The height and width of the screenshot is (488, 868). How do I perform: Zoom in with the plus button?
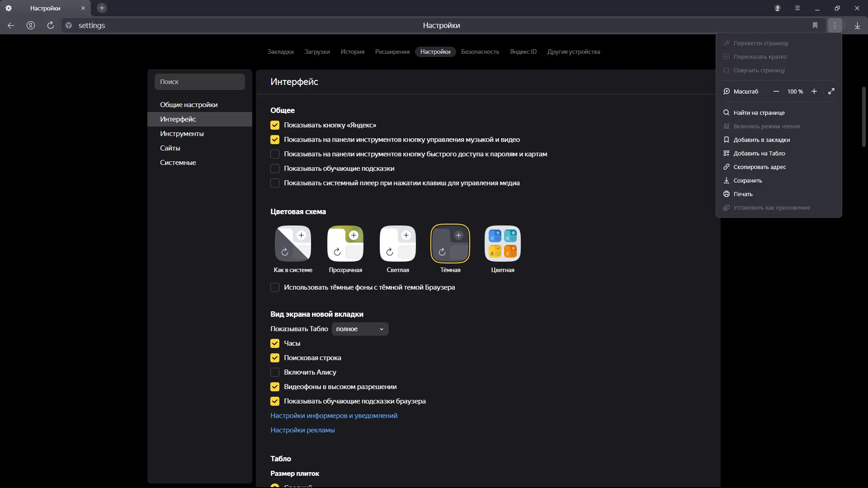[814, 91]
